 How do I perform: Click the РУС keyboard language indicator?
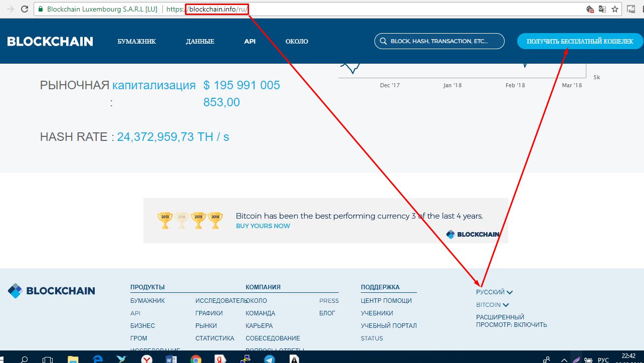[604, 359]
